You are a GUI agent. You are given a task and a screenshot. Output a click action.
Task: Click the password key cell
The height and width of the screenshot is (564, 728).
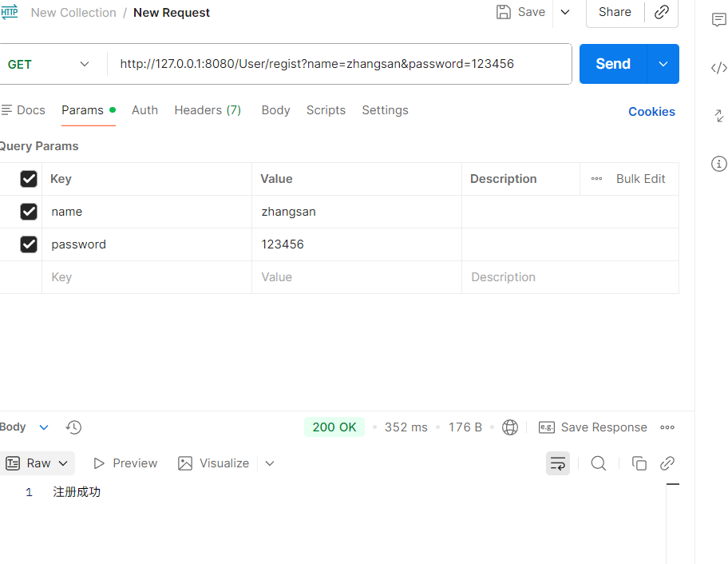147,244
